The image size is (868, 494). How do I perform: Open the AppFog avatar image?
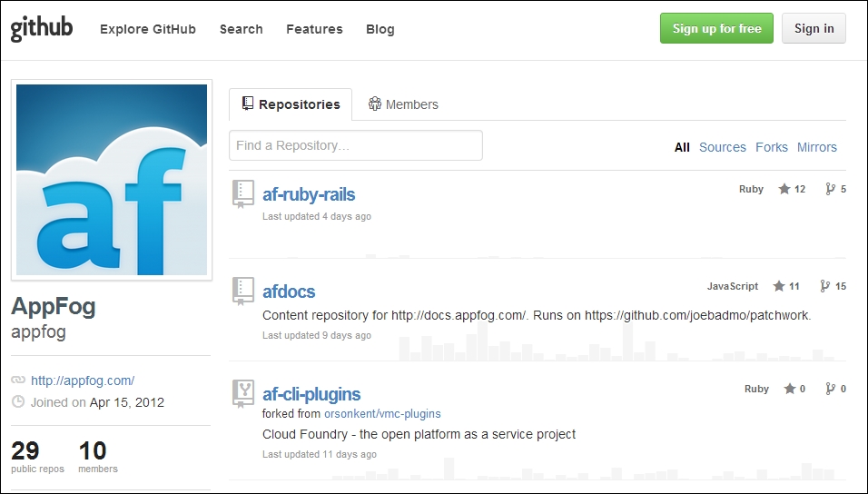pyautogui.click(x=112, y=180)
